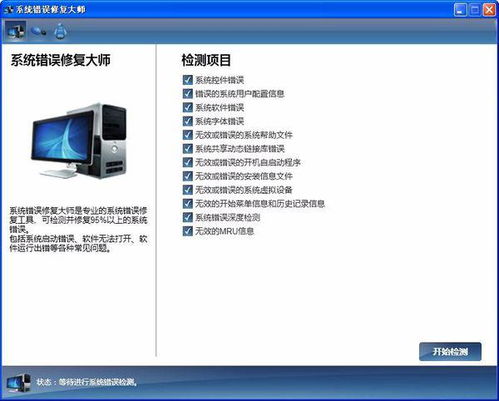Minimize the 系统错误修复大师 window
The width and height of the screenshot is (499, 401).
click(x=460, y=10)
